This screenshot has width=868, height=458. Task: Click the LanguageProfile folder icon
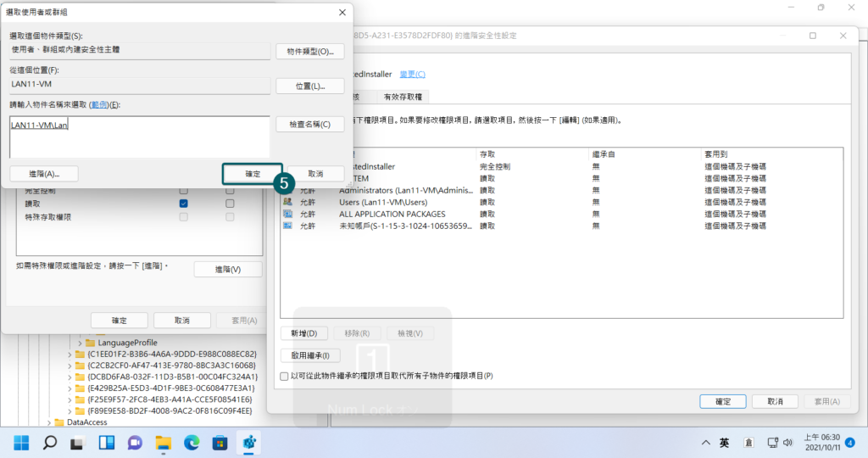pos(91,343)
